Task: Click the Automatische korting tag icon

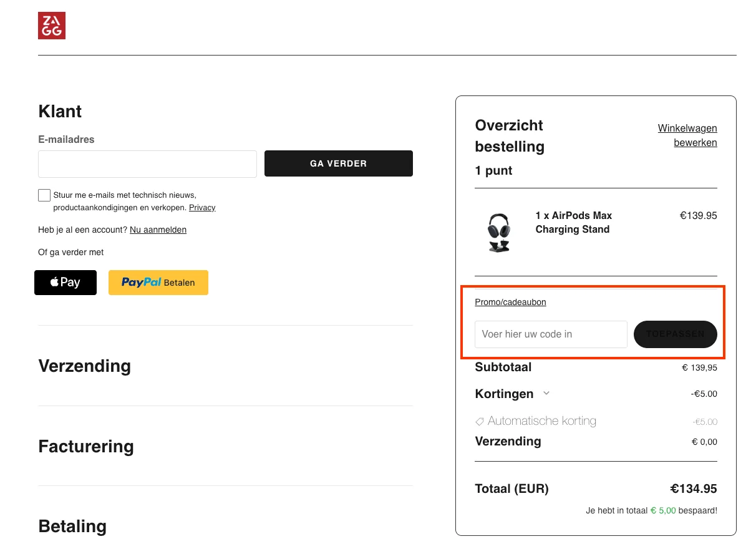Action: coord(480,421)
